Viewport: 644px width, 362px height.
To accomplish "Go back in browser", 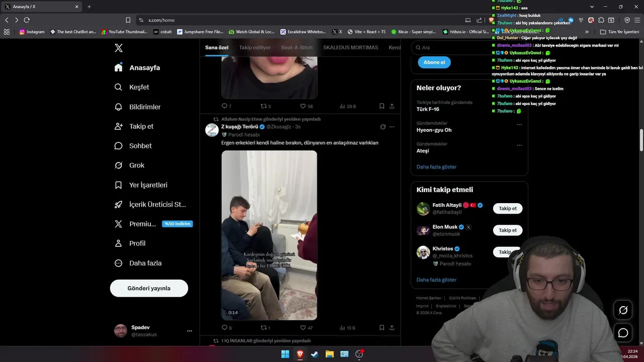I will click(x=7, y=20).
